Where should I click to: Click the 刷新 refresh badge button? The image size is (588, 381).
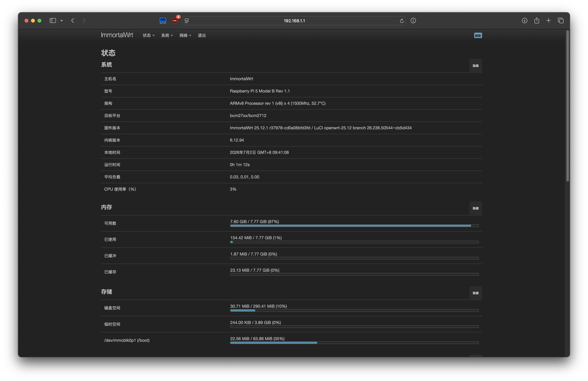click(478, 35)
